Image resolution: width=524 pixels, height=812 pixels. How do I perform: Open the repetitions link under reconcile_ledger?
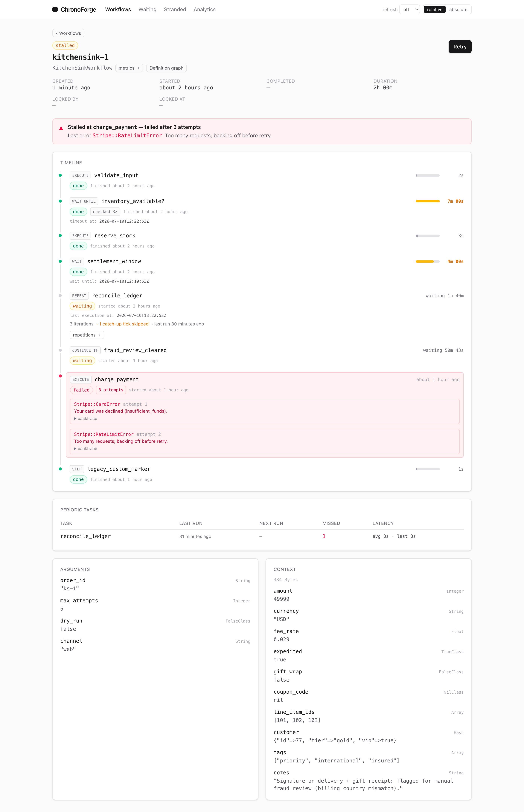coord(87,335)
